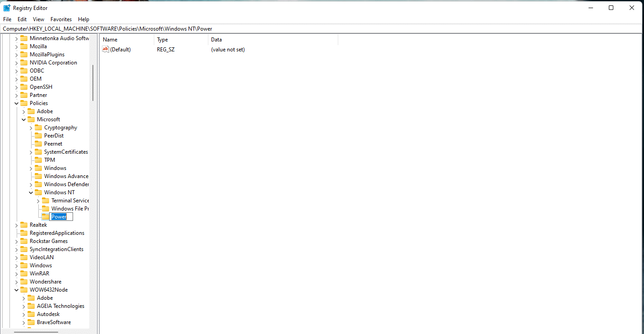
Task: Select the Power key folder icon
Action: click(x=46, y=217)
